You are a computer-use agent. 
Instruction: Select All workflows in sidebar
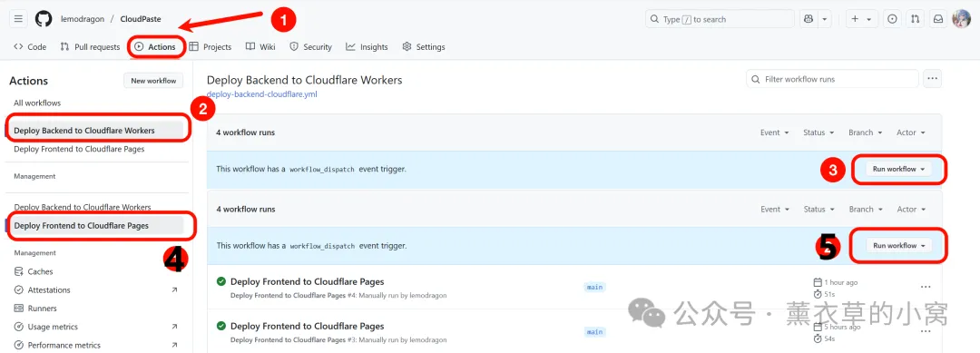click(37, 103)
